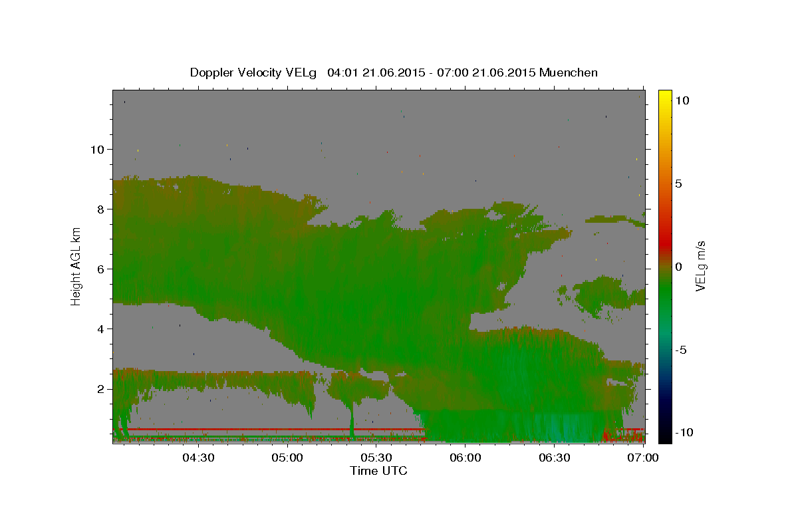Select the 07:00 time axis label
The width and height of the screenshot is (798, 532).
click(x=644, y=458)
